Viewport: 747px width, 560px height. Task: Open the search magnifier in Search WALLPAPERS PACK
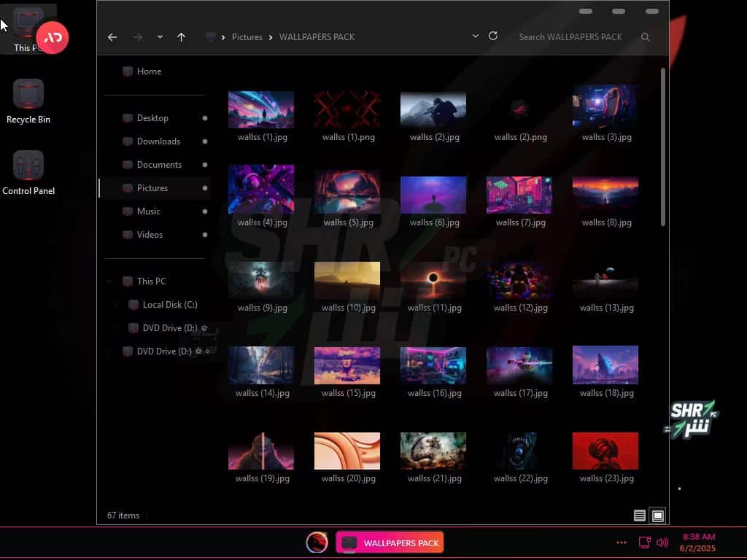tap(646, 36)
